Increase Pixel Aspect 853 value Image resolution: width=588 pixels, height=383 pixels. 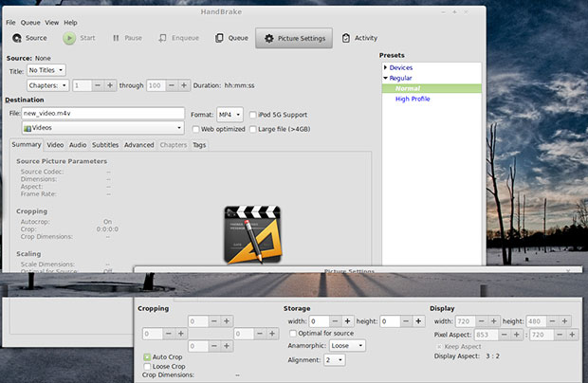coord(516,335)
